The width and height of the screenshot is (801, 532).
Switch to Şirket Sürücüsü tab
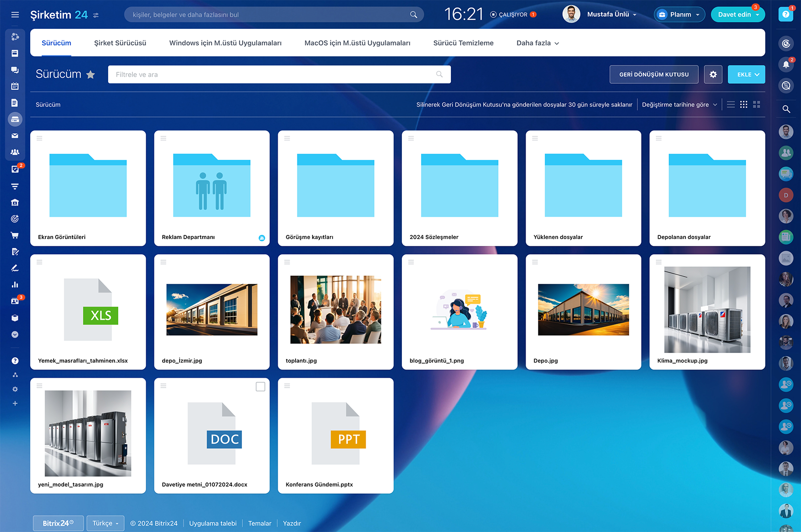(x=120, y=43)
